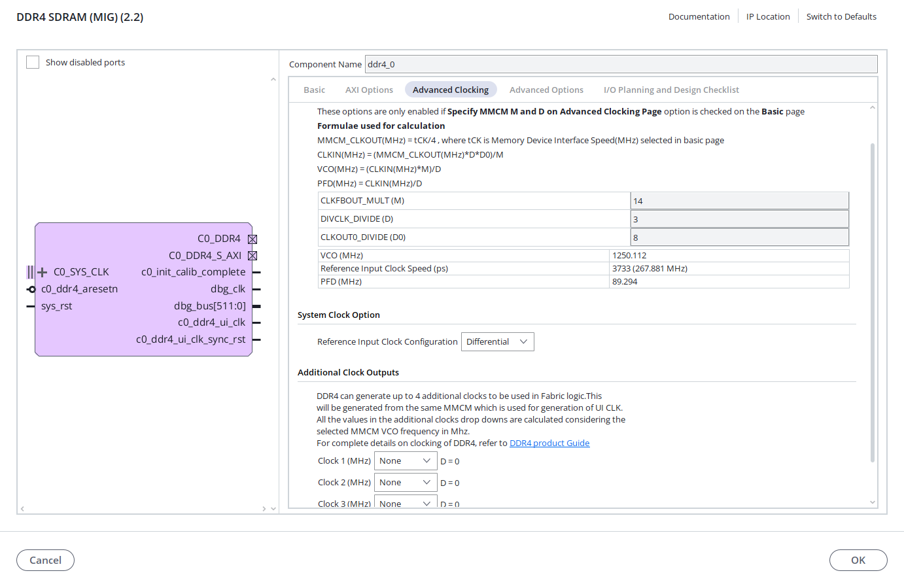Click the Reference Input Clock Speed (ps) label
This screenshot has height=588, width=904.
pos(384,269)
